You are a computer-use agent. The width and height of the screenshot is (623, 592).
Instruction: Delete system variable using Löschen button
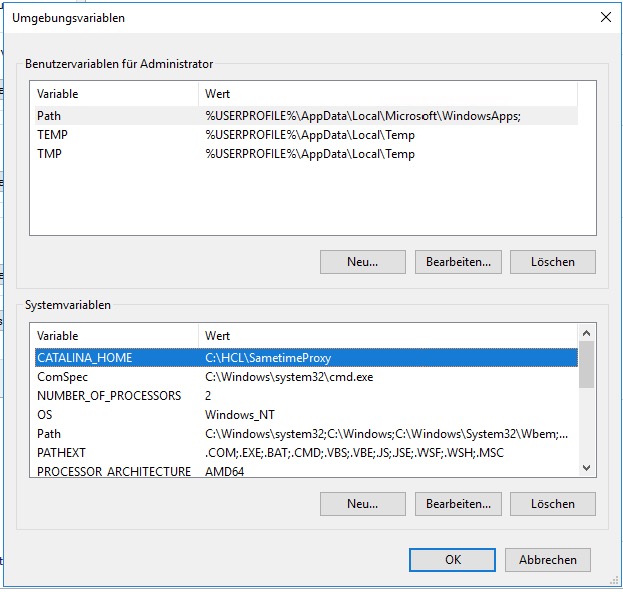click(552, 504)
